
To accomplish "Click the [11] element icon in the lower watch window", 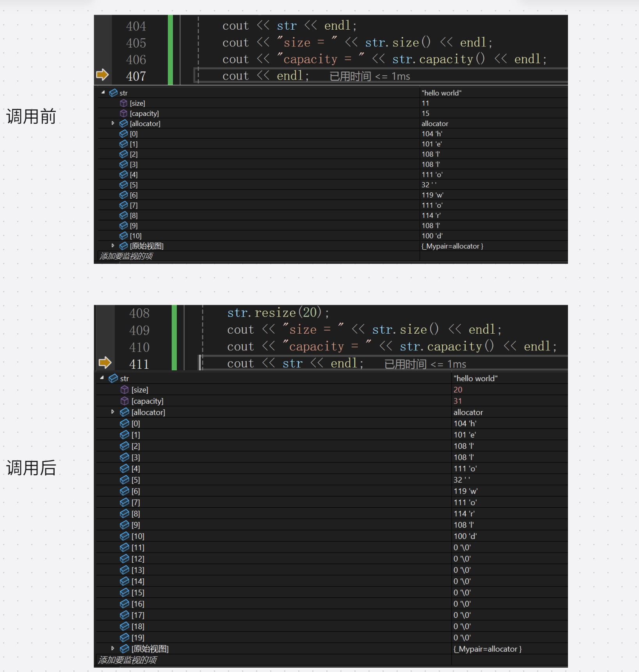I will [x=125, y=548].
